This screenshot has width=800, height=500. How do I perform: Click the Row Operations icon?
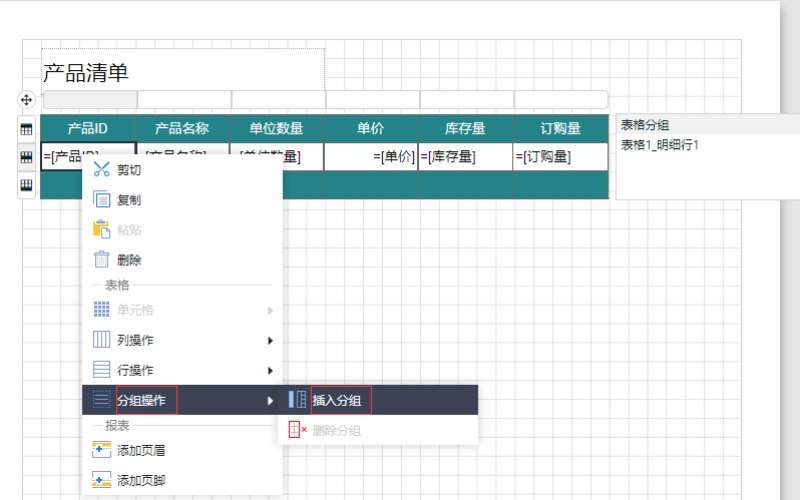point(102,369)
